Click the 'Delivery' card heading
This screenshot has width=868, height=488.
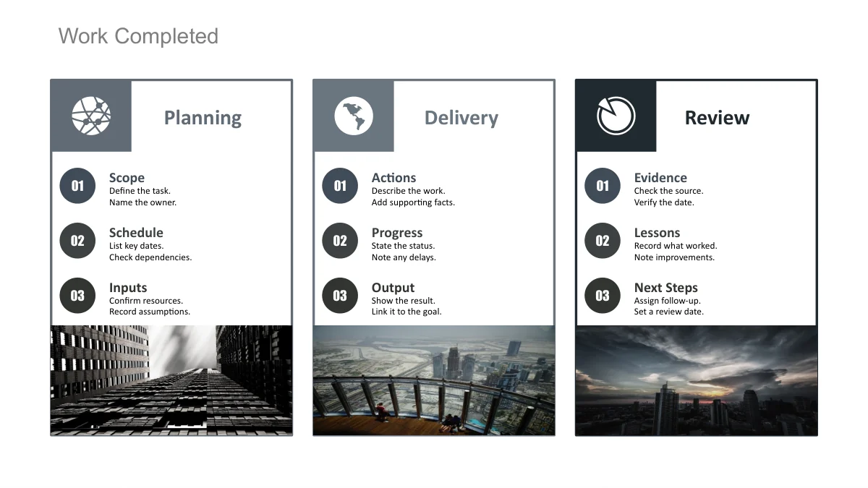(x=461, y=118)
